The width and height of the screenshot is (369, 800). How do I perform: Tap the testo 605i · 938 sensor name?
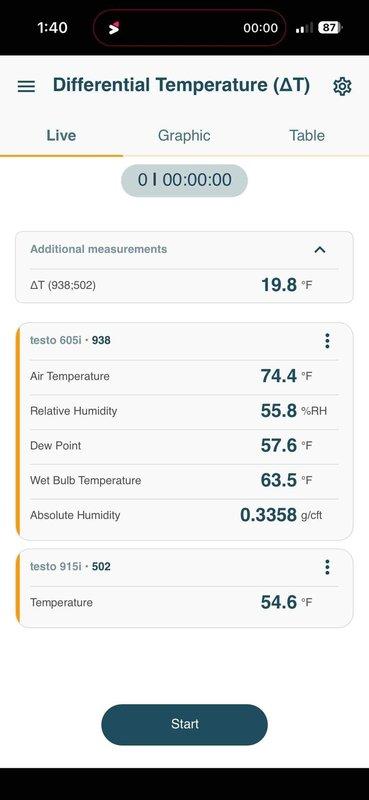70,340
